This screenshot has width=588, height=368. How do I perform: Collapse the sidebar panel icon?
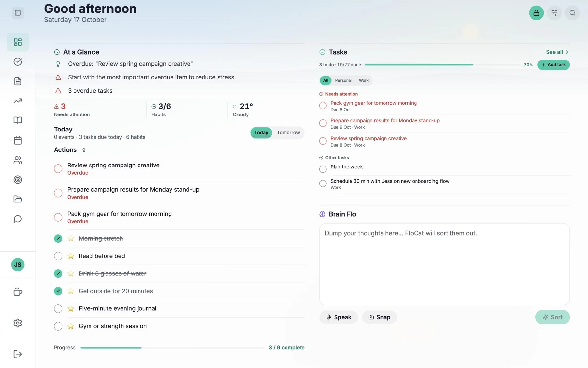click(18, 13)
